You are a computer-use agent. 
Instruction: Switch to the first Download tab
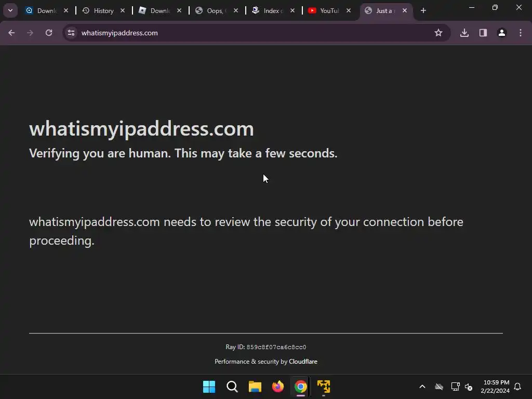46,11
